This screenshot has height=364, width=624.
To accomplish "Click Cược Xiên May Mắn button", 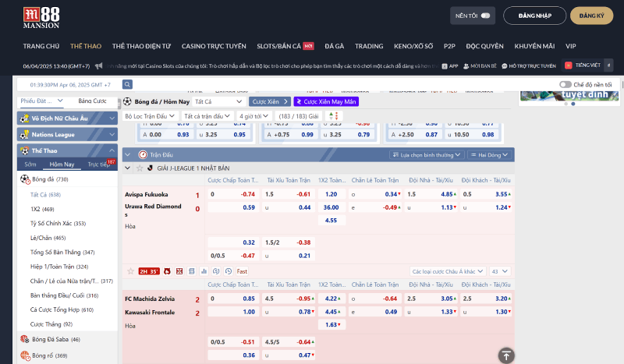I will click(326, 101).
